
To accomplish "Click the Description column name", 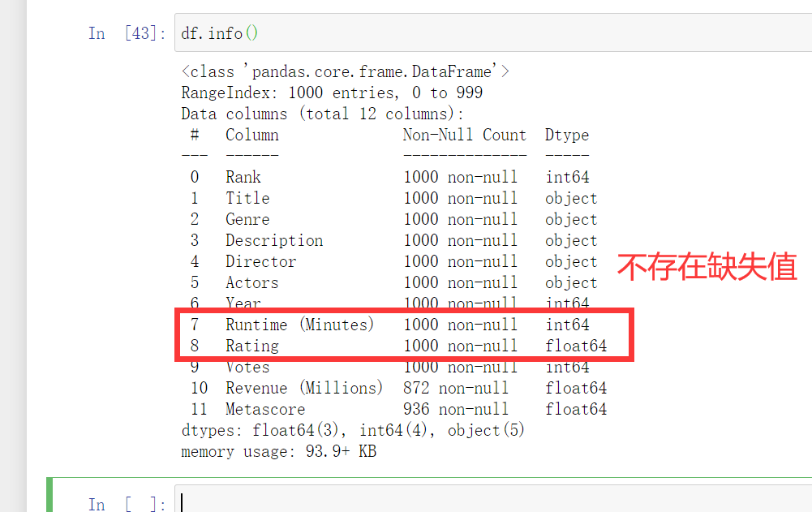I will (274, 240).
